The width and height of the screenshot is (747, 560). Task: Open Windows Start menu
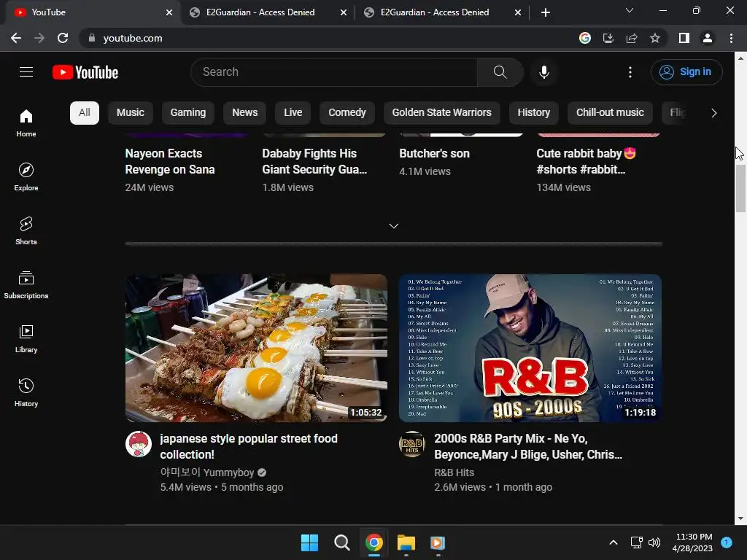(309, 542)
